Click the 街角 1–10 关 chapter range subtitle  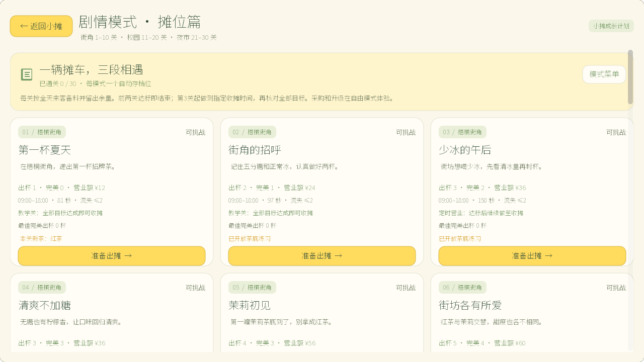(x=99, y=37)
